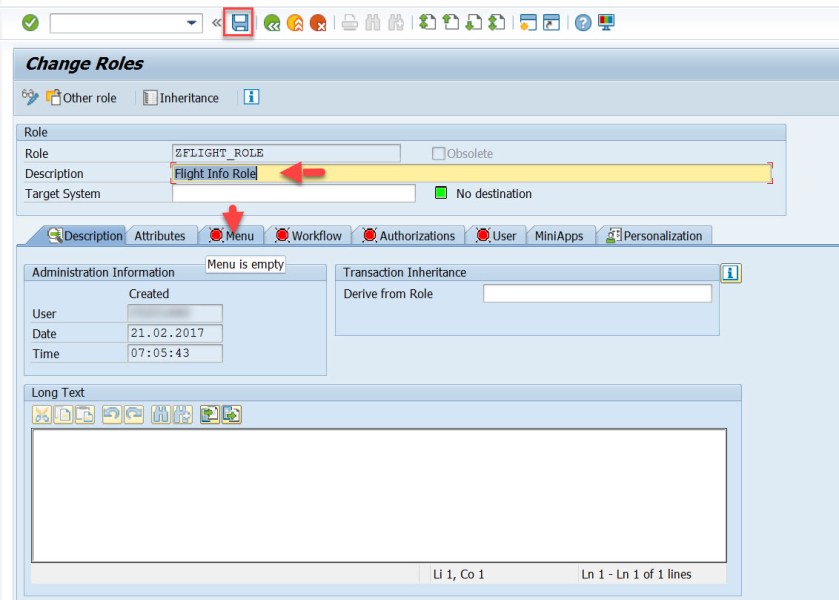Click the Find Next binoculars icon in toolbar
This screenshot has width=839, height=600.
396,23
